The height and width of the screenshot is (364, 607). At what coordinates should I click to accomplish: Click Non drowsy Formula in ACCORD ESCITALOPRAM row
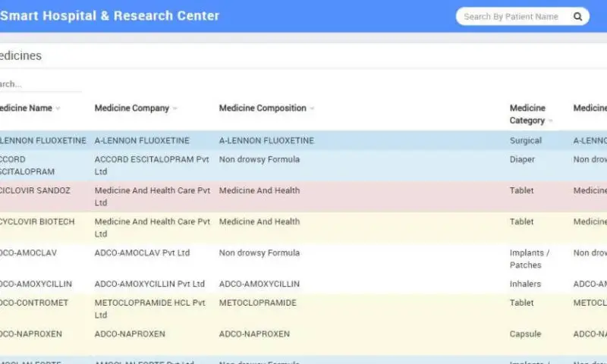259,159
